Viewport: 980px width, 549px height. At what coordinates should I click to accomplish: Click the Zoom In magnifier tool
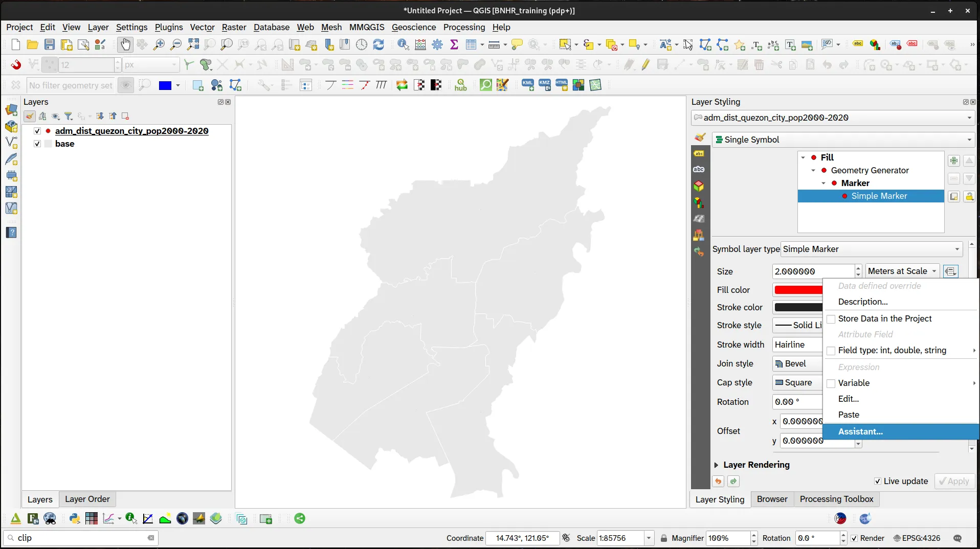click(159, 45)
